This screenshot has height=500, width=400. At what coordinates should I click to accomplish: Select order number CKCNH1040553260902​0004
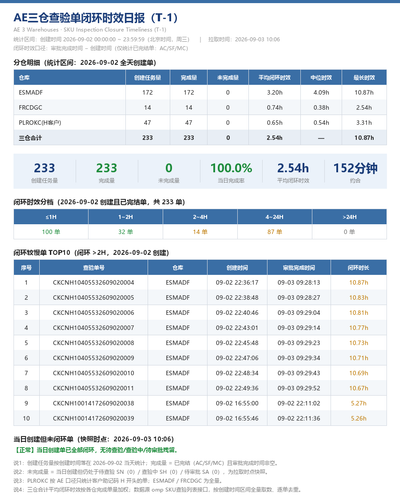pyautogui.click(x=93, y=282)
